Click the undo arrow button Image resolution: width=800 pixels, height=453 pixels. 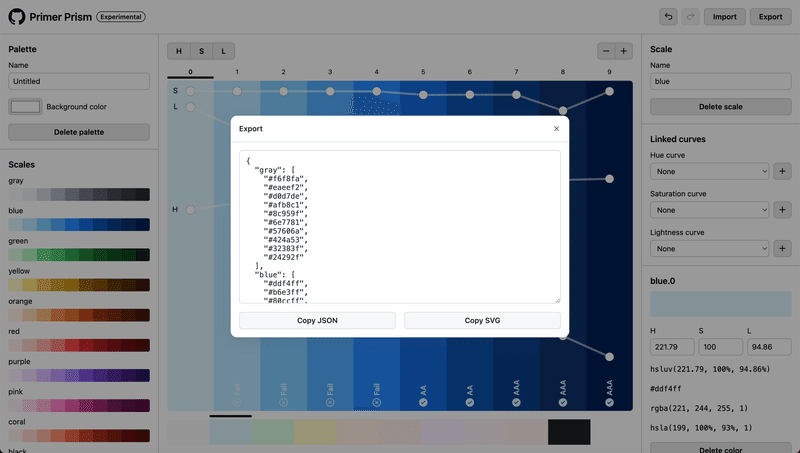tap(668, 17)
